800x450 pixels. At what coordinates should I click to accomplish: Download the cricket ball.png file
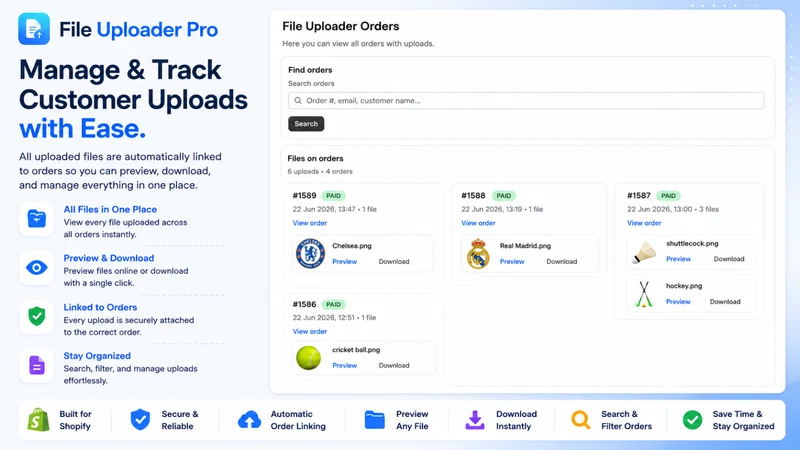394,365
